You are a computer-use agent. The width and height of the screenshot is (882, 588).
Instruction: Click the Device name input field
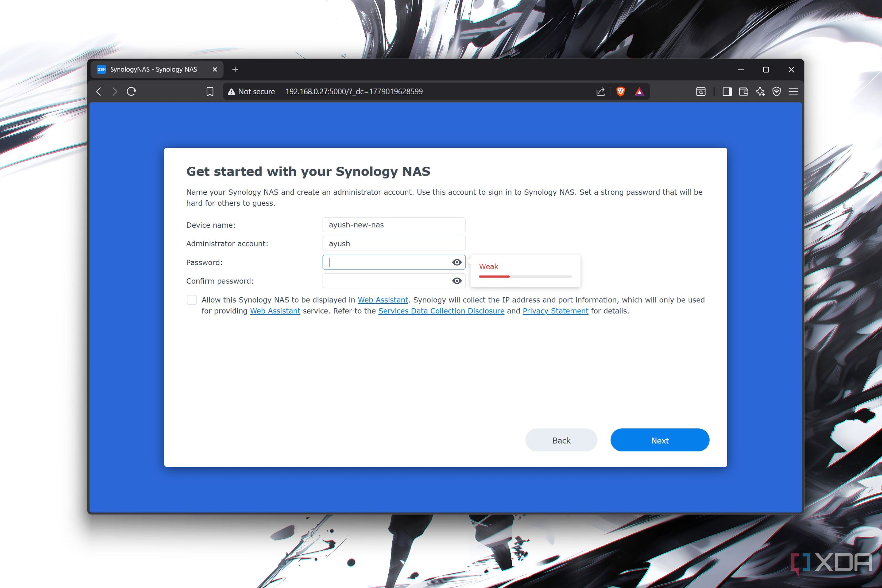coord(394,225)
